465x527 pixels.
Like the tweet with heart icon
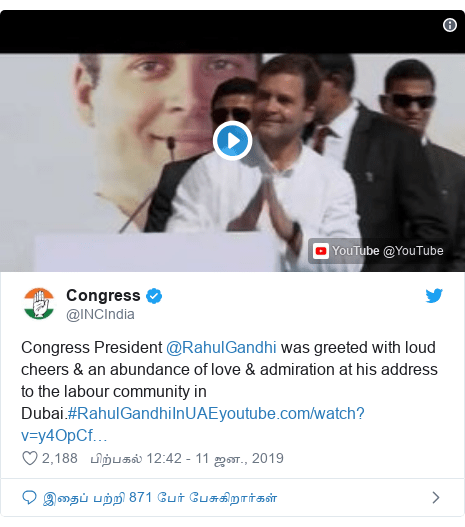click(30, 458)
